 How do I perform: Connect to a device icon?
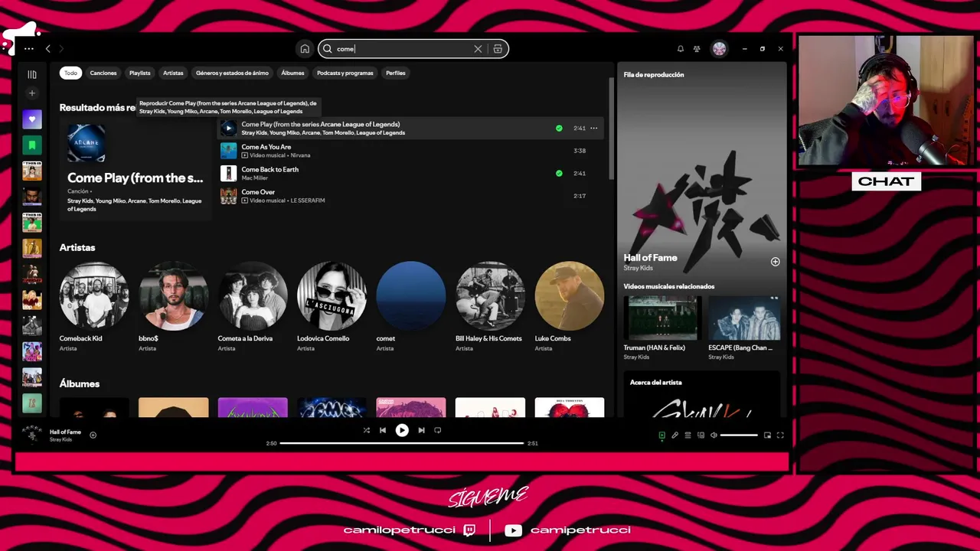tap(701, 435)
